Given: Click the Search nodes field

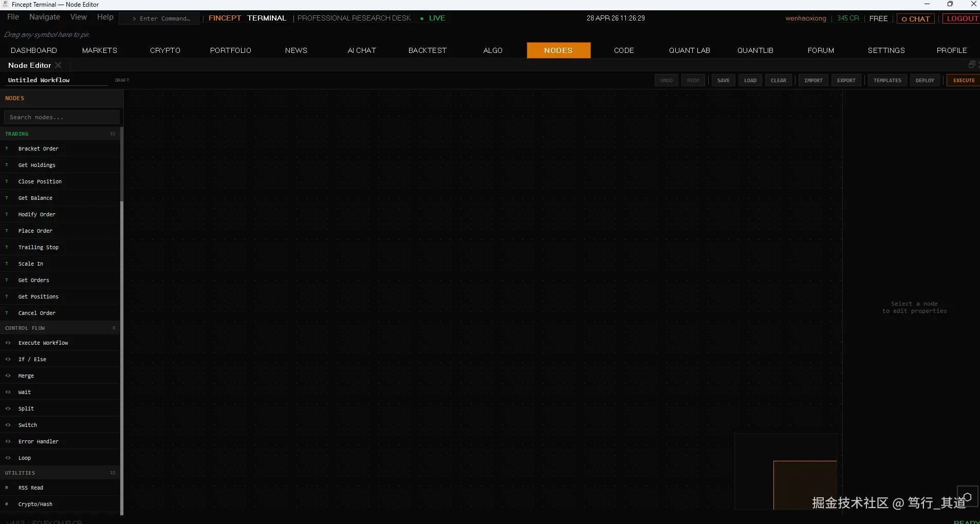Looking at the screenshot, I should click(62, 117).
